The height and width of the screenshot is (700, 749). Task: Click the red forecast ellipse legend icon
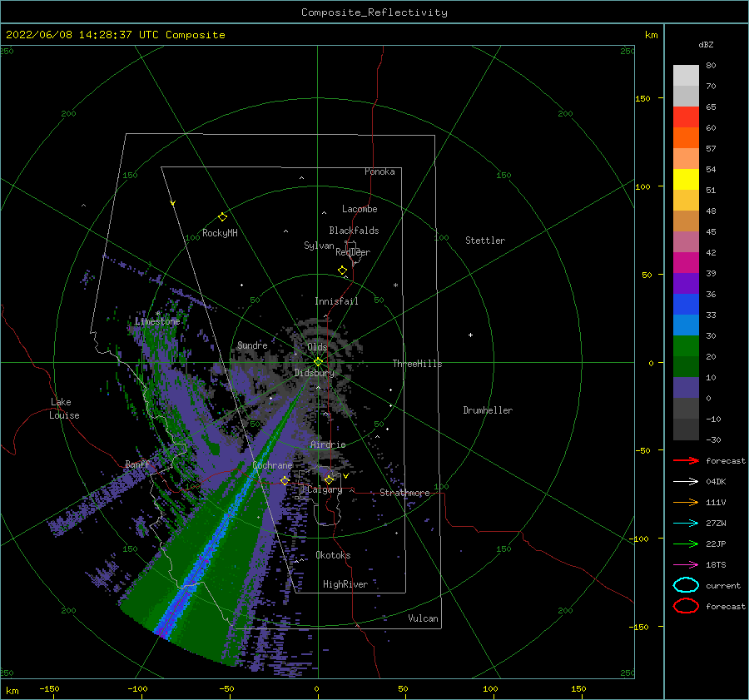coord(686,606)
